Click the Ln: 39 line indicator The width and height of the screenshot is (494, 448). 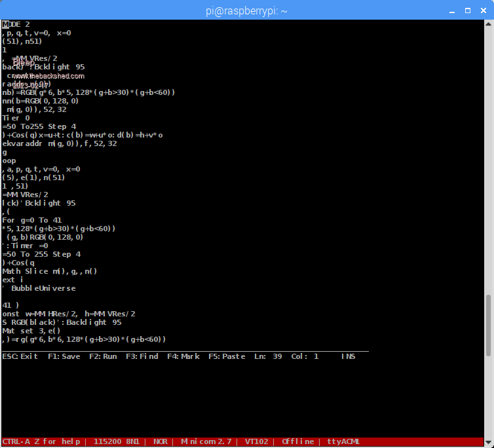tap(267, 356)
